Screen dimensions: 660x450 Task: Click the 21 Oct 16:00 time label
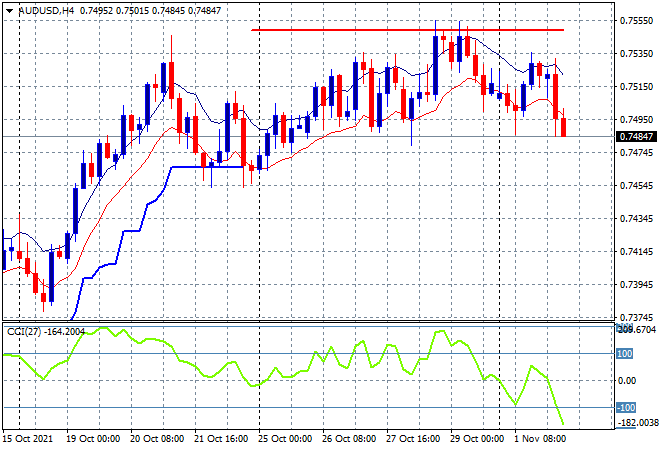221,439
